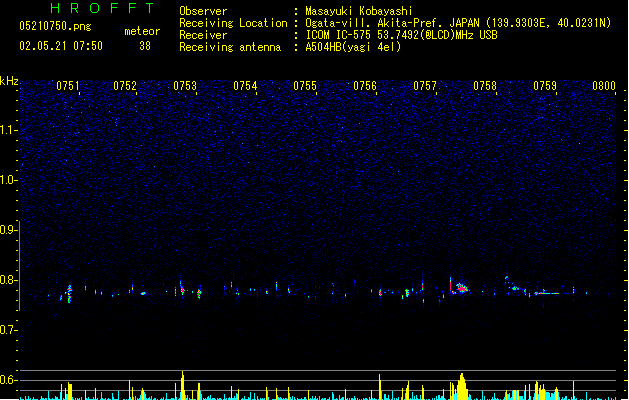This screenshot has width=629, height=400.
Task: Click the 0757 time marker
Action: tap(425, 86)
